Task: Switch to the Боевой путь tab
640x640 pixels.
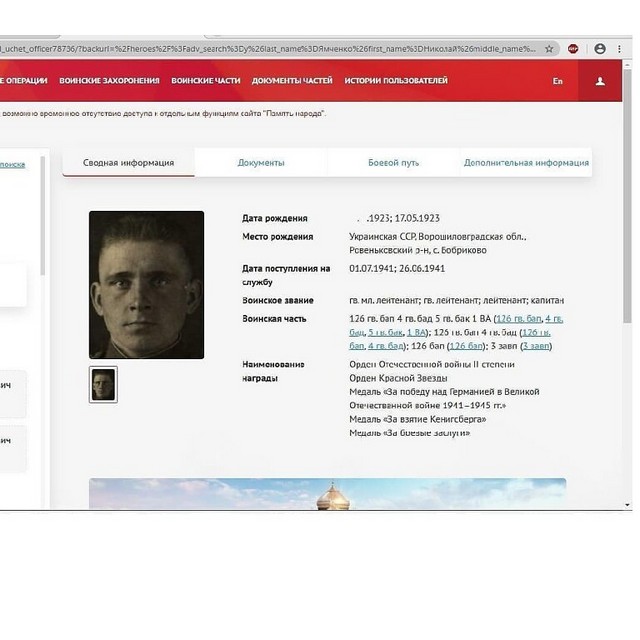Action: pyautogui.click(x=393, y=162)
